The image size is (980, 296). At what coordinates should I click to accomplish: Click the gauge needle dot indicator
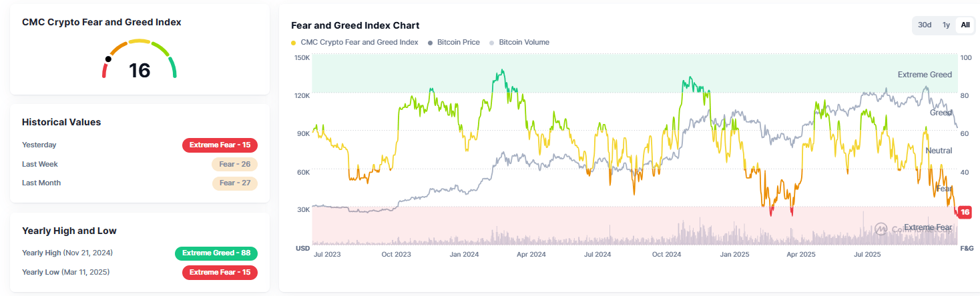108,59
